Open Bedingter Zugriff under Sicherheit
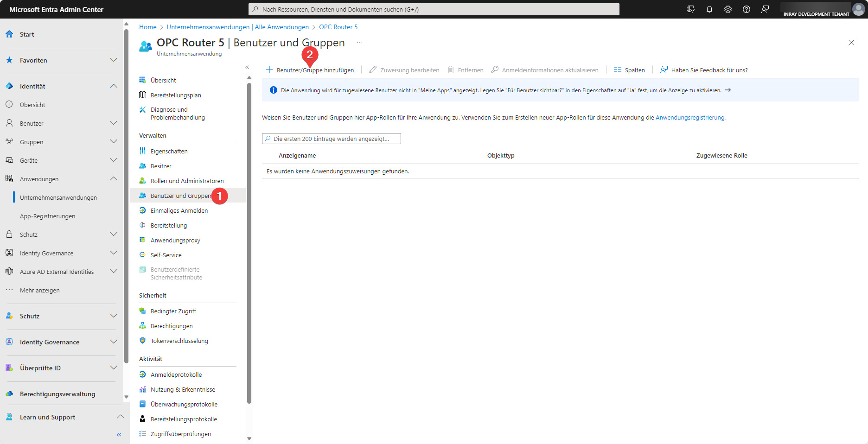The height and width of the screenshot is (444, 868). pos(173,311)
